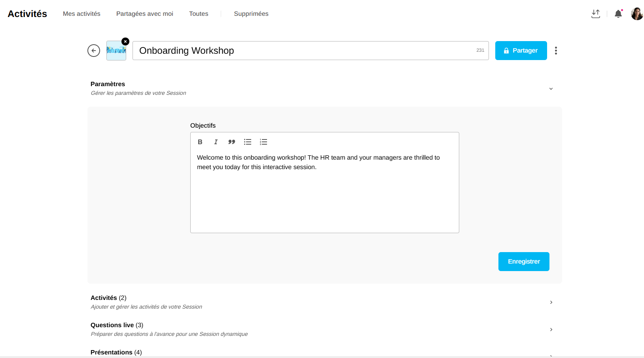
Task: Toggle bold formatting in Objectifs editor
Action: (x=200, y=142)
